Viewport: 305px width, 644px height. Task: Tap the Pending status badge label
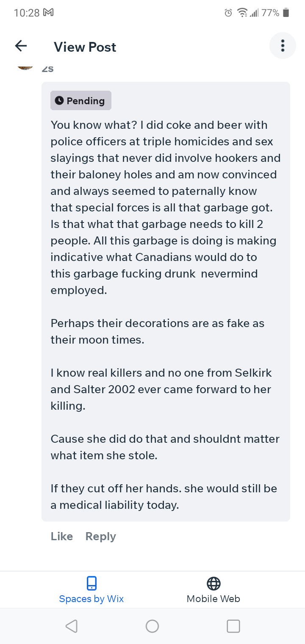(x=85, y=101)
